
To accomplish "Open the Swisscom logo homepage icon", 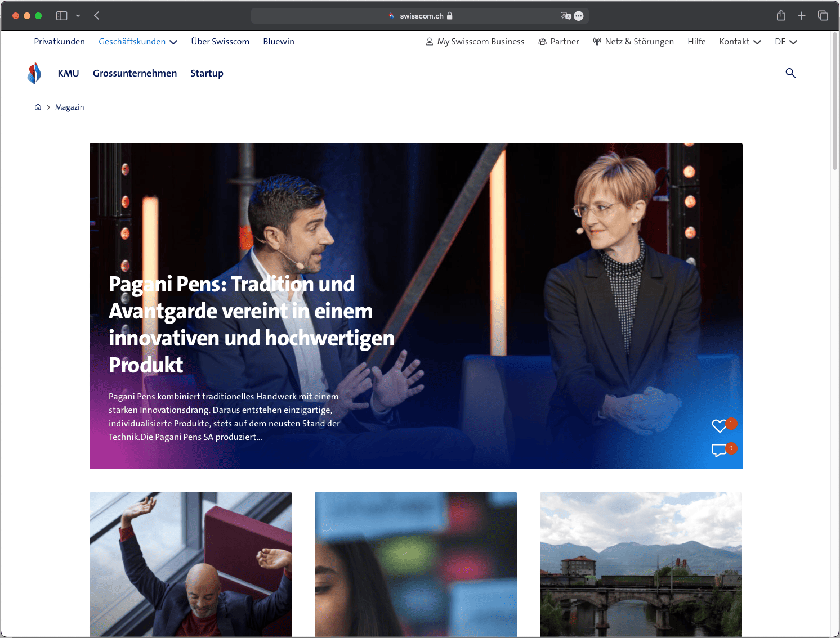I will pyautogui.click(x=34, y=73).
